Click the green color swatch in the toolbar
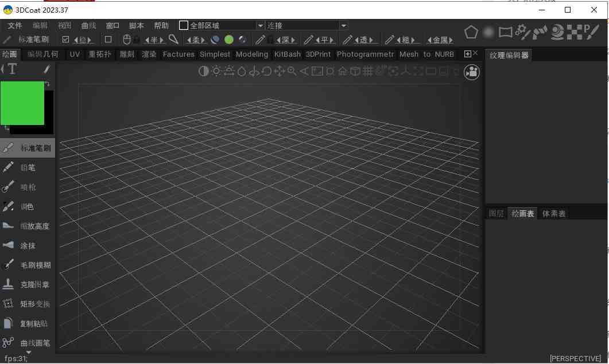 [x=229, y=40]
